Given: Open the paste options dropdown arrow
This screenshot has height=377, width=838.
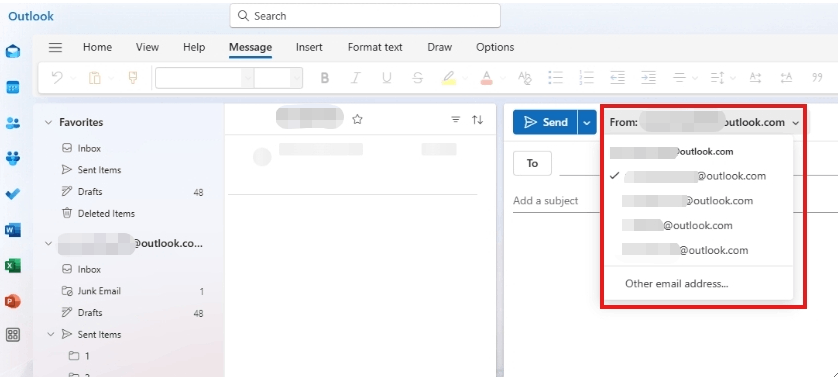Looking at the screenshot, I should tap(111, 79).
